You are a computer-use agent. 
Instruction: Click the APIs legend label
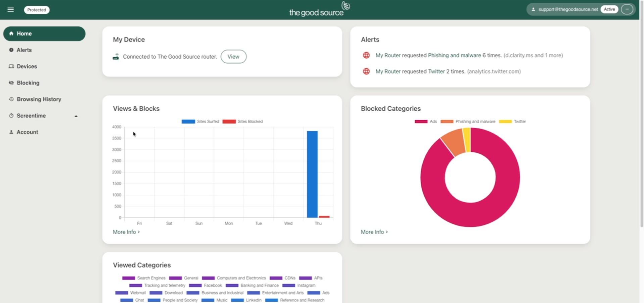pyautogui.click(x=318, y=278)
